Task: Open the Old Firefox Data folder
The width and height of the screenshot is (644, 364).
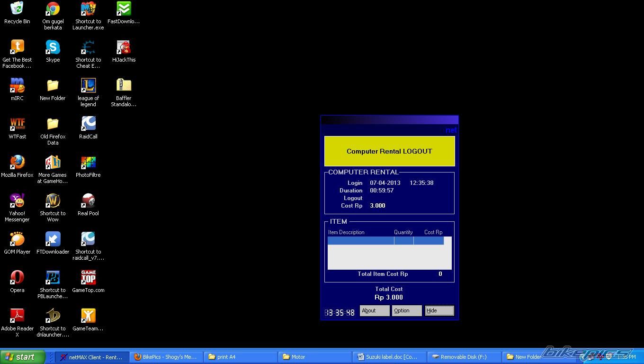Action: [x=53, y=124]
